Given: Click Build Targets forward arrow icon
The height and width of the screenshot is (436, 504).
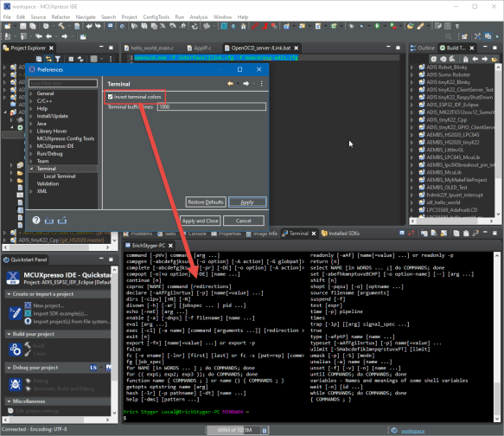Looking at the screenshot, I should click(x=484, y=59).
